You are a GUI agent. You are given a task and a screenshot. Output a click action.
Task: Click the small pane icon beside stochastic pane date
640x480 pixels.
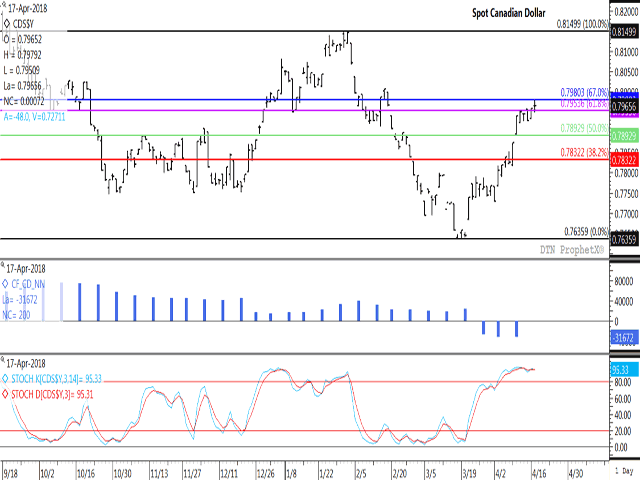(x=3, y=360)
